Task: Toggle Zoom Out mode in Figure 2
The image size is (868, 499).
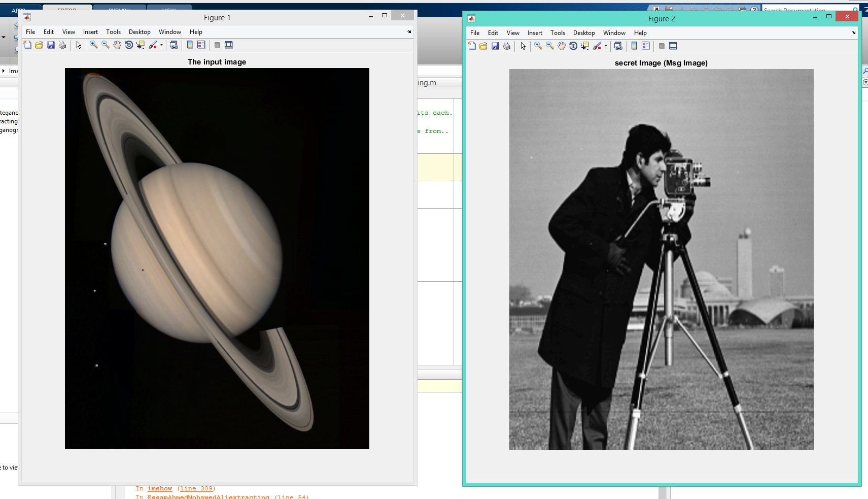Action: pos(549,46)
